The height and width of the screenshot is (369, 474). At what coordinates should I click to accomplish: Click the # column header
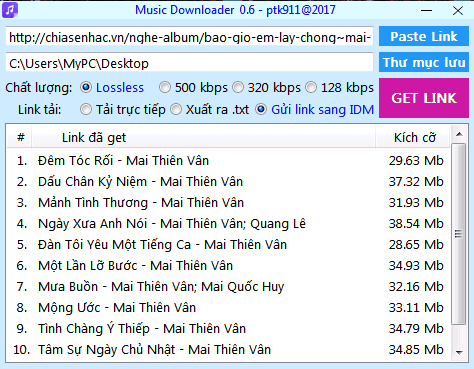(20, 137)
